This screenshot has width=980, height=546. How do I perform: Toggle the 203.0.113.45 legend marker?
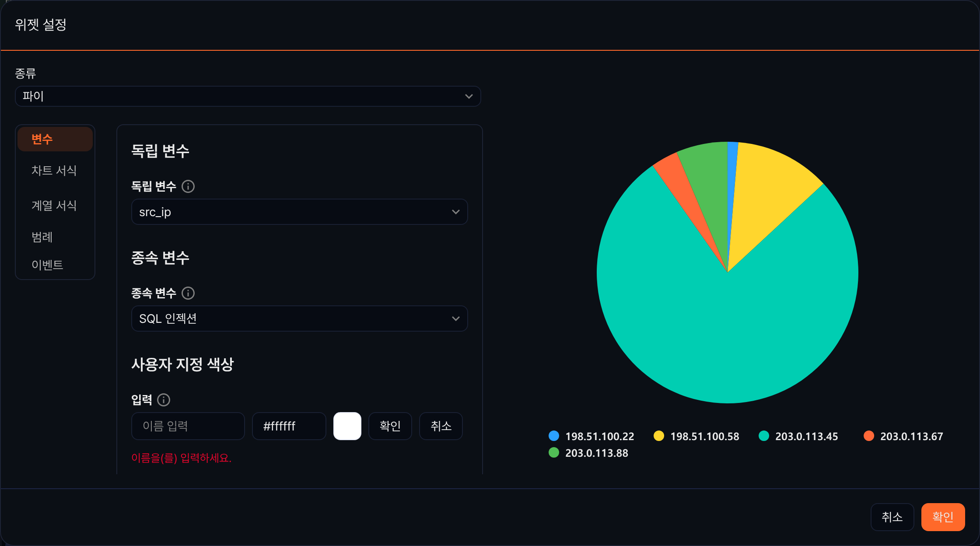(x=764, y=436)
